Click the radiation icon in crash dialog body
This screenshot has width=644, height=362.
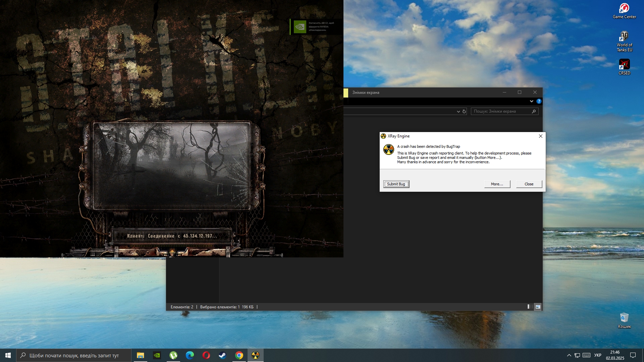tap(389, 149)
